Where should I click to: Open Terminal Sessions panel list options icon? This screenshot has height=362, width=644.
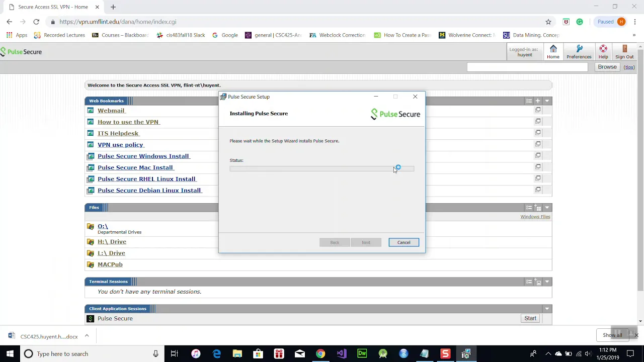(x=529, y=282)
